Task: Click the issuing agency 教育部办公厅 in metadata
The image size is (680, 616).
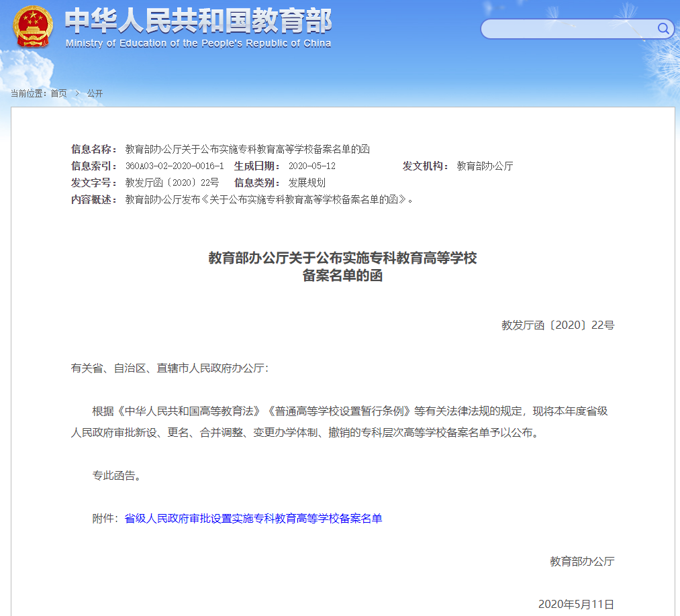Action: (x=485, y=166)
